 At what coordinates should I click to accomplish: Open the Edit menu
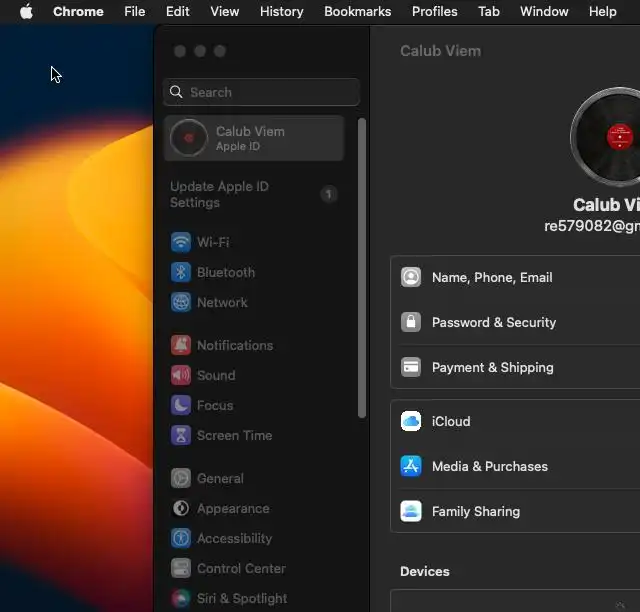(178, 11)
